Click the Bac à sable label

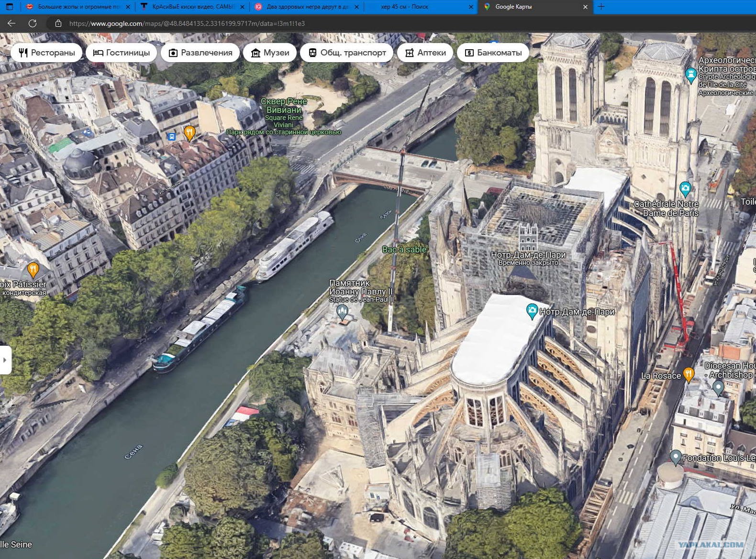click(x=404, y=250)
